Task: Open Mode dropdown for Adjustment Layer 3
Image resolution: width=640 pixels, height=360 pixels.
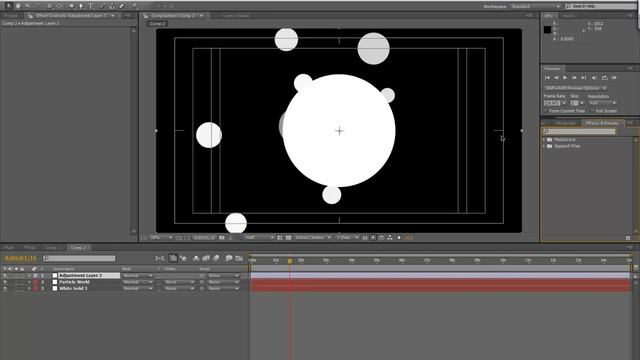Action: click(x=138, y=276)
